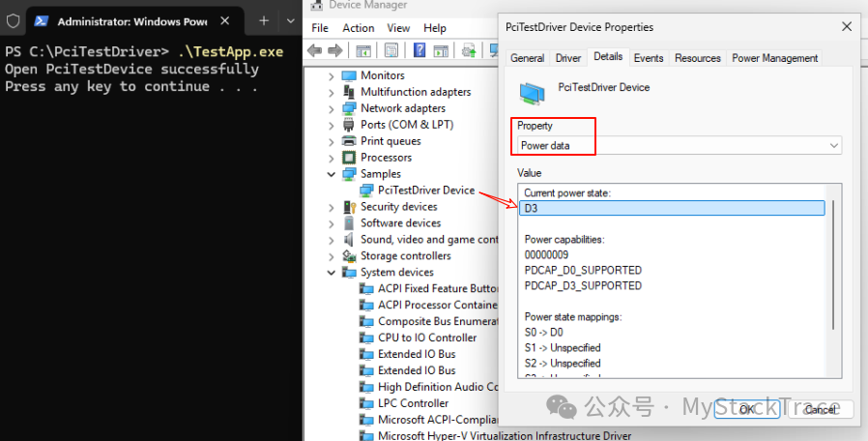
Task: Click the Power capabilities: label
Action: (564, 239)
